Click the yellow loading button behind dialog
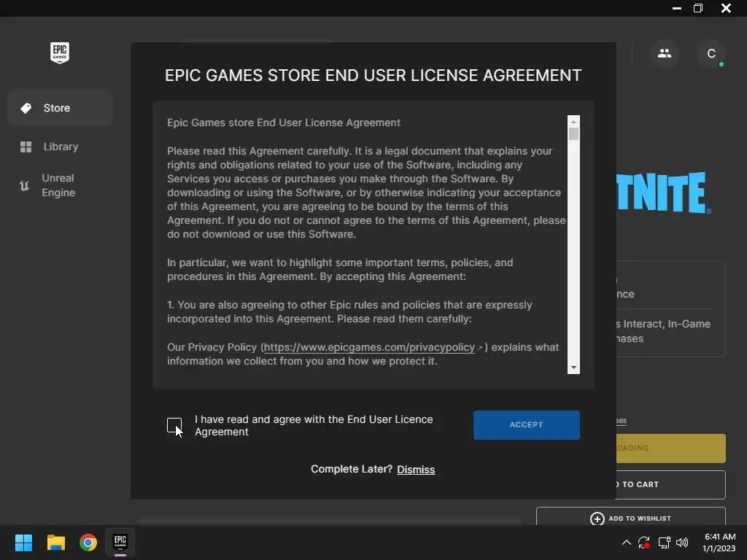Image resolution: width=747 pixels, height=560 pixels. (671, 448)
